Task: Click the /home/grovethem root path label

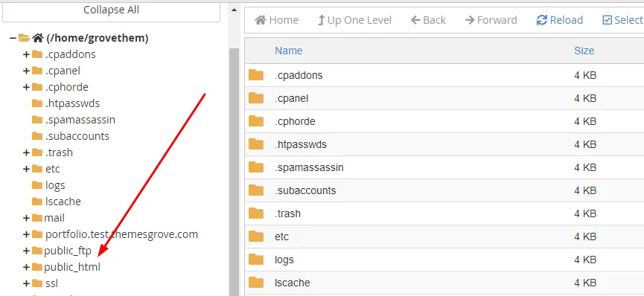Action: click(x=98, y=38)
